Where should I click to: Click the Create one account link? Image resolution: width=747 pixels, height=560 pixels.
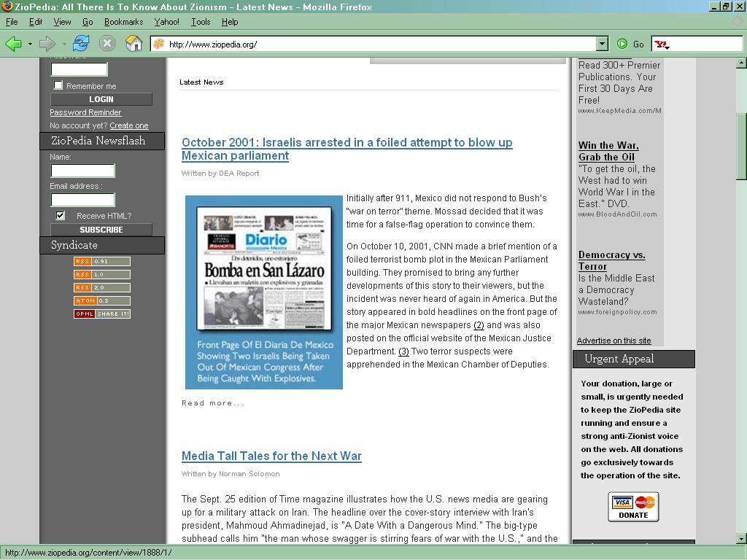(x=129, y=125)
